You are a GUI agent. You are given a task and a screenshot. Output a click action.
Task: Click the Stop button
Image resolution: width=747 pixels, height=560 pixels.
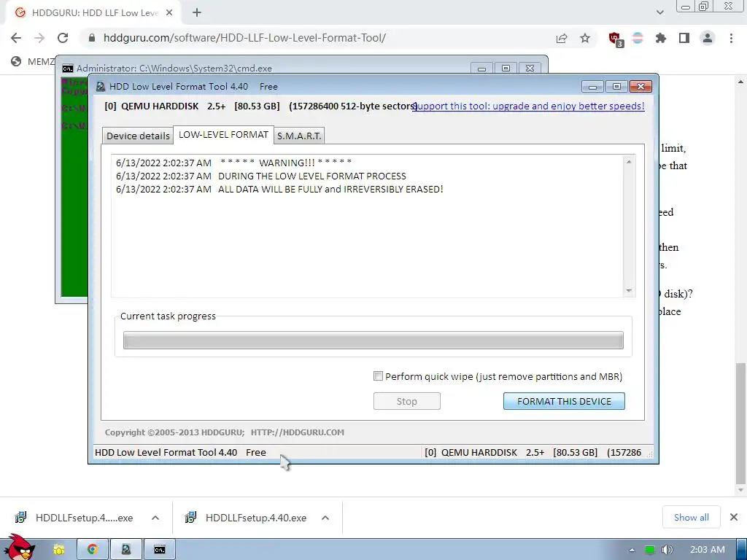(407, 402)
